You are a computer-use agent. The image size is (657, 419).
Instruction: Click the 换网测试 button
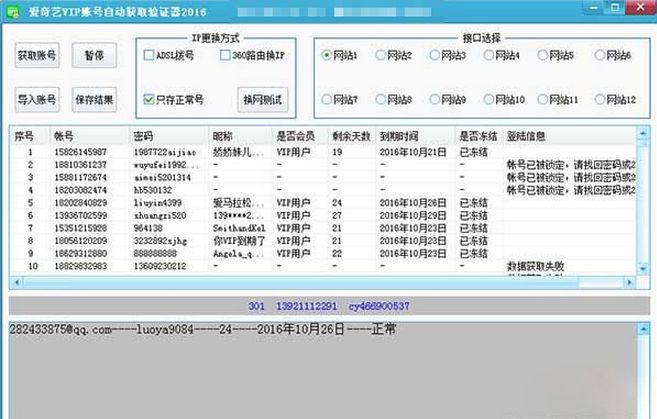263,100
